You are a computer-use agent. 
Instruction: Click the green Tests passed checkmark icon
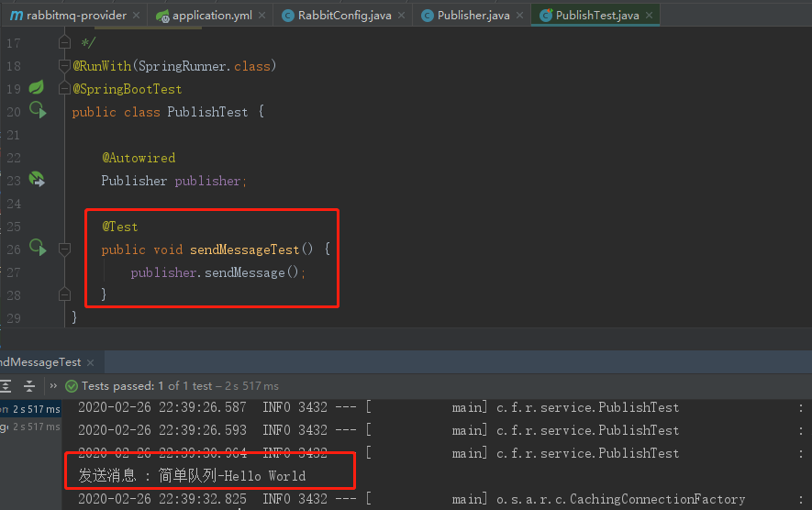coord(72,386)
